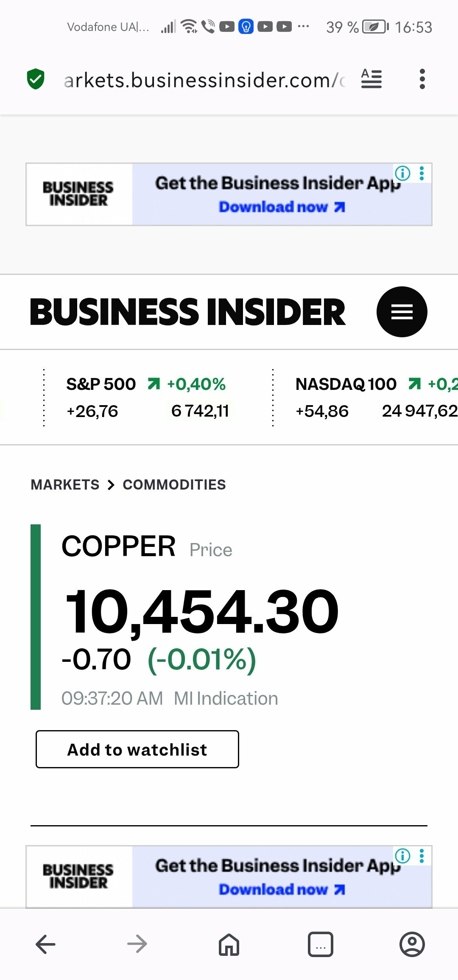Viewport: 458px width, 980px height.
Task: Click the Business Insider site logo
Action: tap(187, 312)
